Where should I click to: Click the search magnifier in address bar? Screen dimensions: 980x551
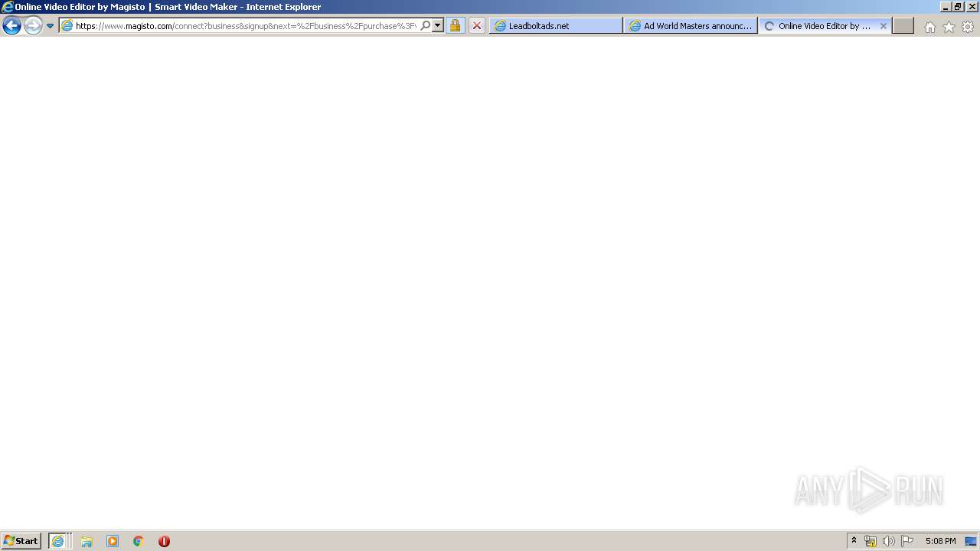click(426, 25)
